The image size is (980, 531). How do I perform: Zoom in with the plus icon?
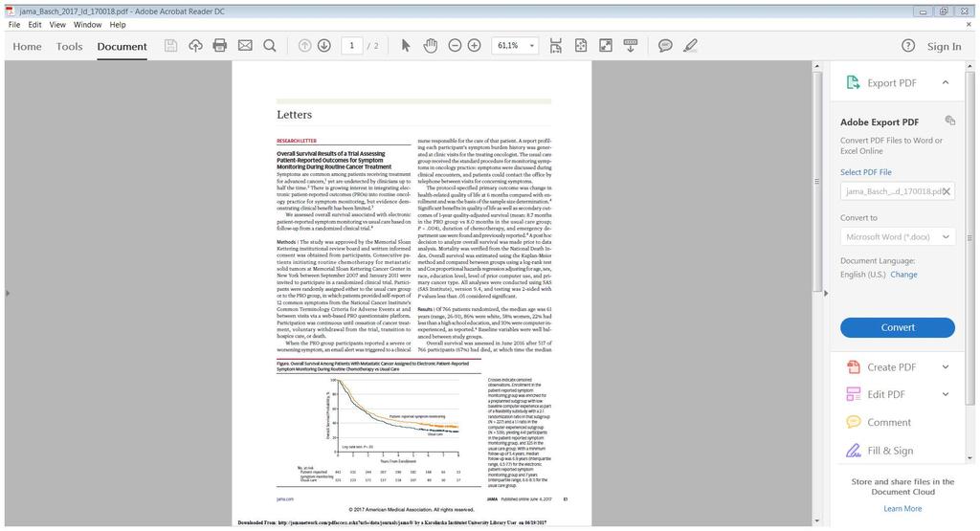click(475, 46)
